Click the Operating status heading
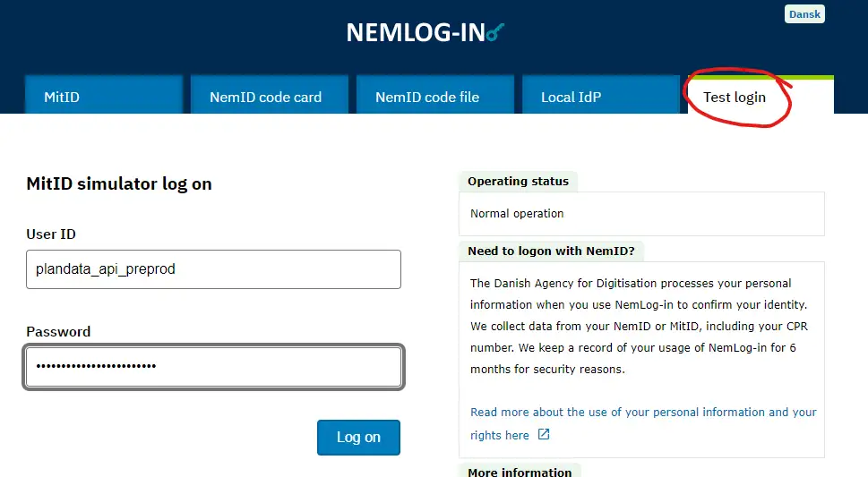Image resolution: width=868 pixels, height=477 pixels. [518, 182]
